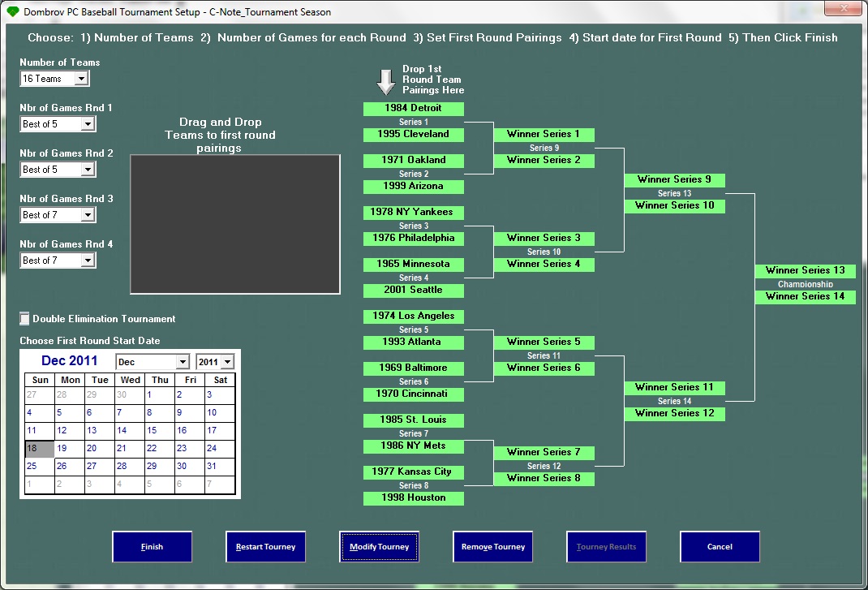Image resolution: width=868 pixels, height=590 pixels.
Task: Click the Winner Series 10 bracket slot
Action: [x=674, y=205]
